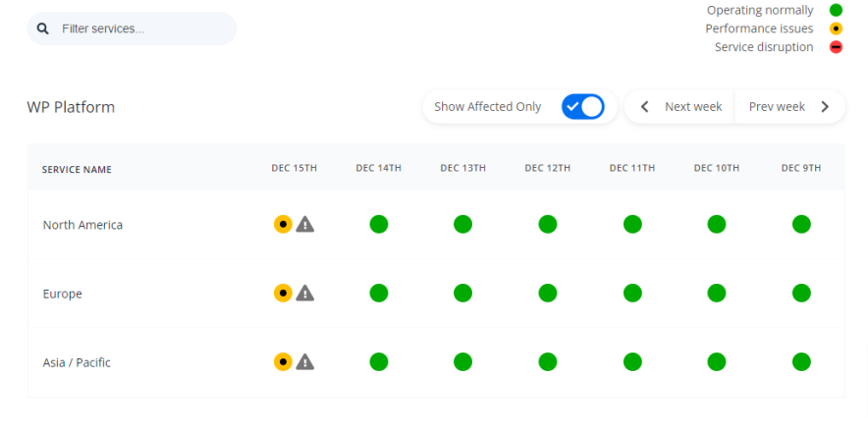Click the left chevron beside Next week

(x=644, y=106)
